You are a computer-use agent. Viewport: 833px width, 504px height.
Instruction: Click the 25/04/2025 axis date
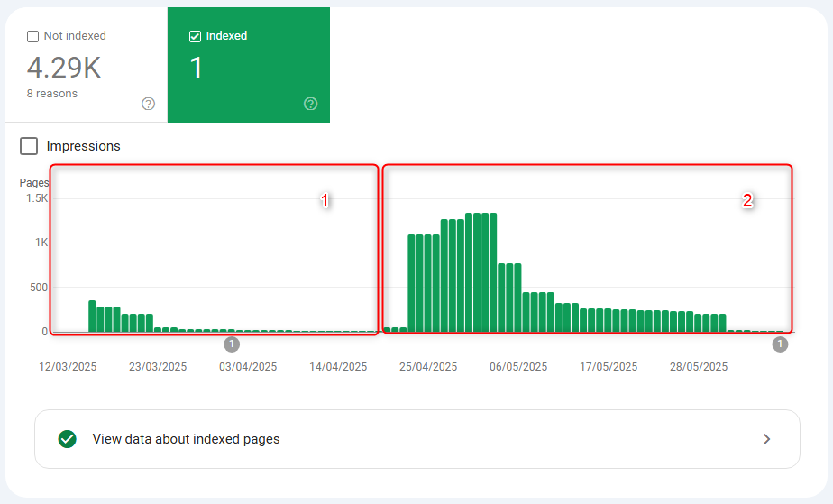coord(428,366)
